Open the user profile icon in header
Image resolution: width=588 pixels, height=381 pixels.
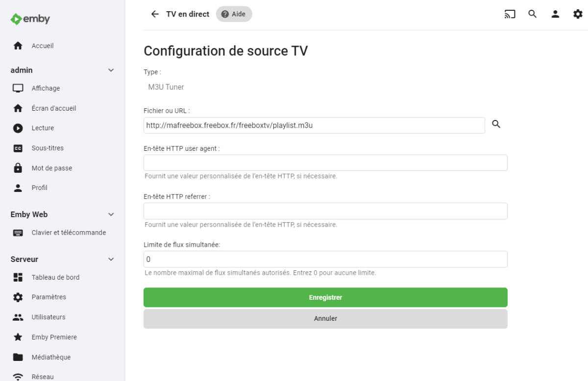point(555,14)
